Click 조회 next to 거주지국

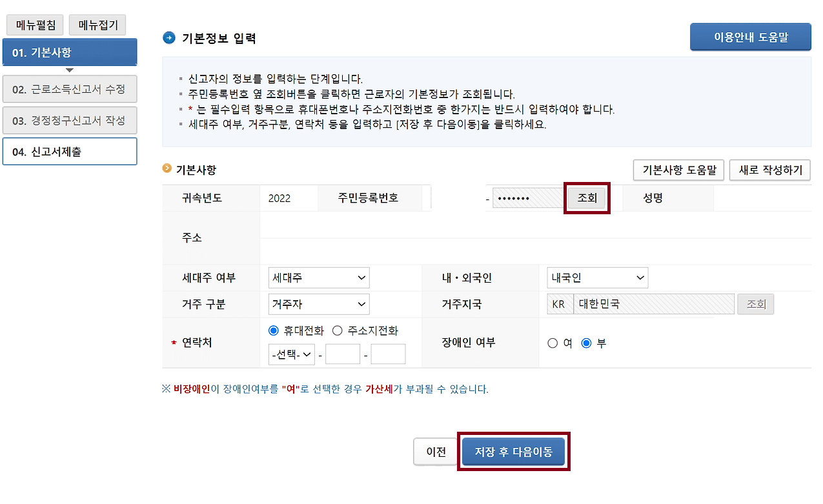[755, 303]
